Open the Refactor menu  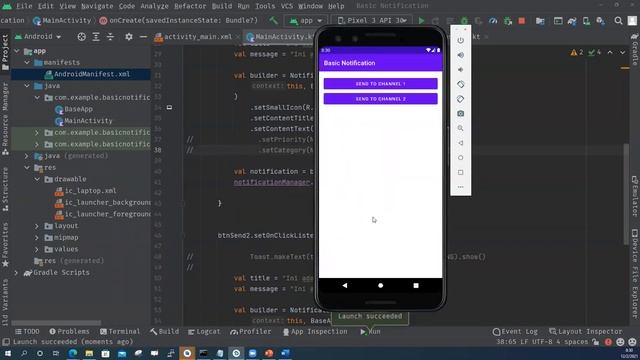(x=190, y=6)
